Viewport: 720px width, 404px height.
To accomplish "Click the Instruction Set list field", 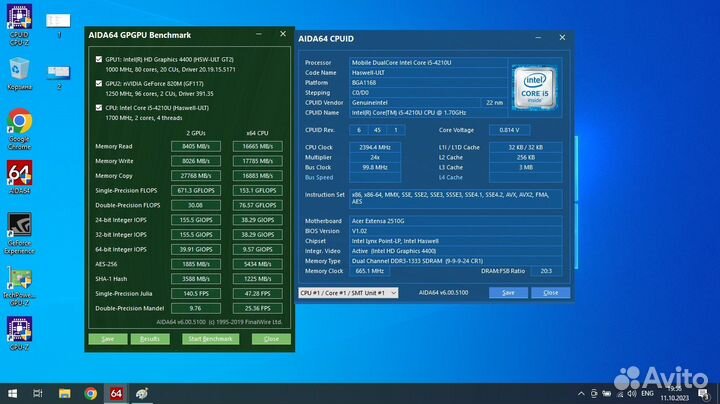I will tap(455, 198).
